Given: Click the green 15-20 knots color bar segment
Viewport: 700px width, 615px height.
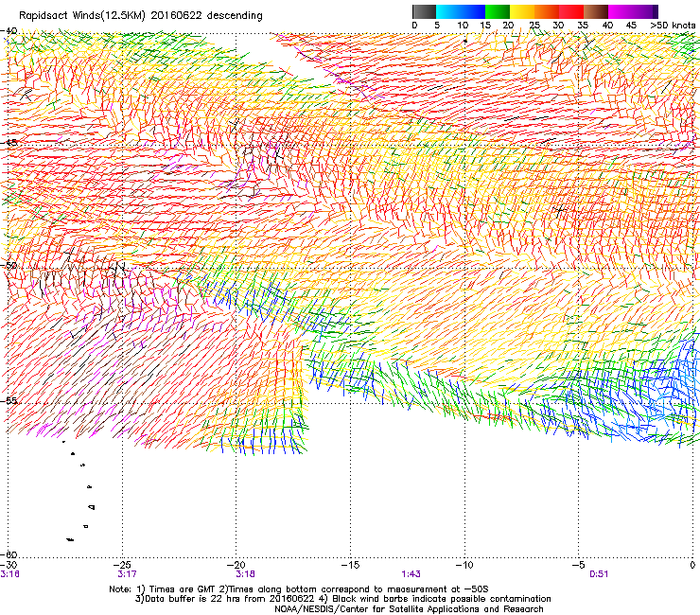Looking at the screenshot, I should pyautogui.click(x=498, y=11).
